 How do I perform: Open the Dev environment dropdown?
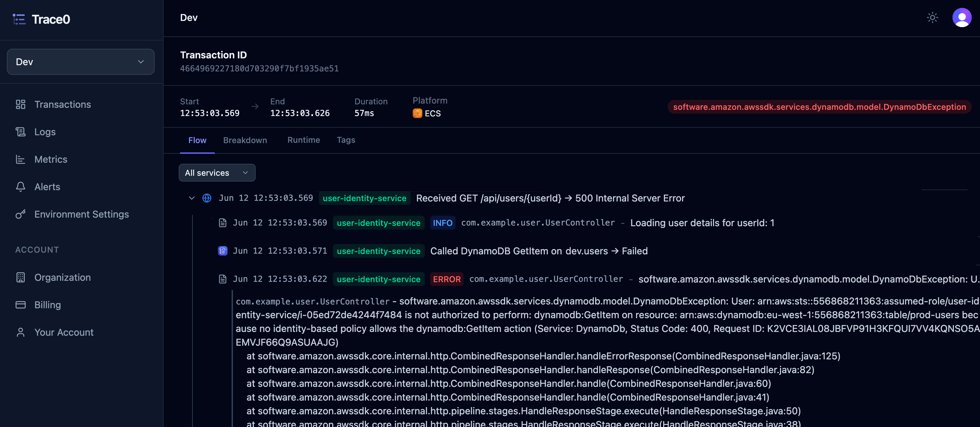click(x=81, y=62)
